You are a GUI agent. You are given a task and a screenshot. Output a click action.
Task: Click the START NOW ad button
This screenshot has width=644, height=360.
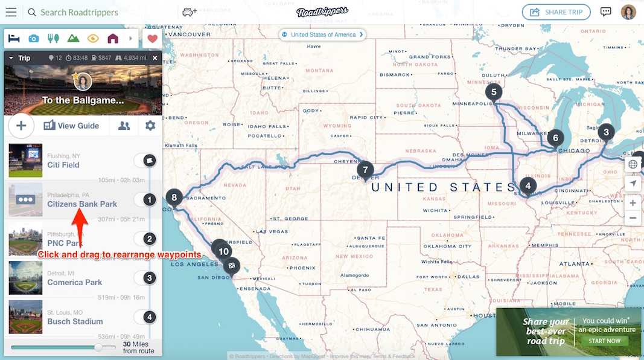[x=604, y=341]
